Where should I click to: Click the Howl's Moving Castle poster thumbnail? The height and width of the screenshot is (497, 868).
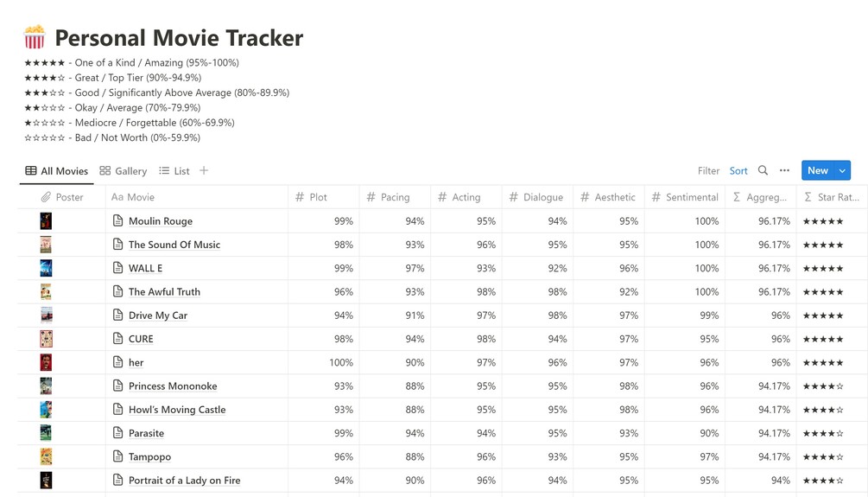pos(46,410)
